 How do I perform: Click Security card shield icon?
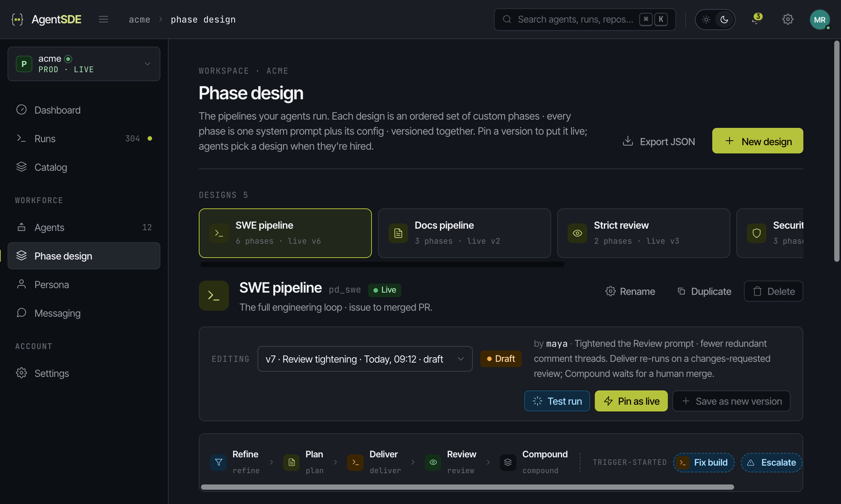757,233
